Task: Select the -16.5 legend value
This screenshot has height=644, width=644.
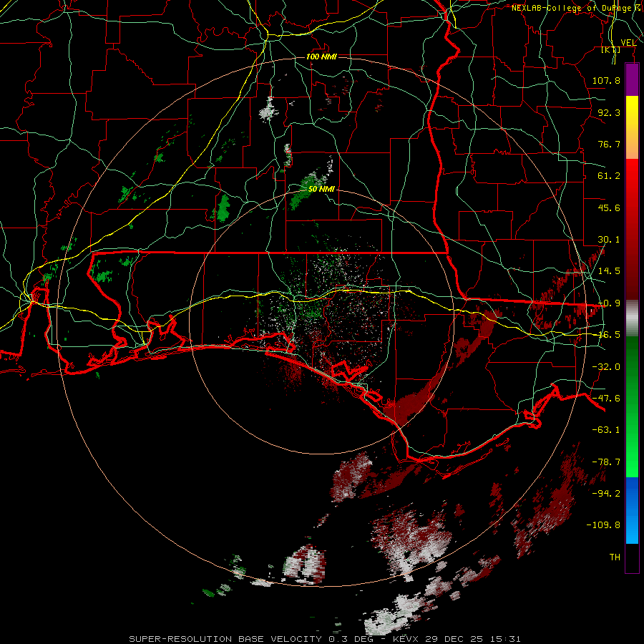Action: click(x=609, y=335)
